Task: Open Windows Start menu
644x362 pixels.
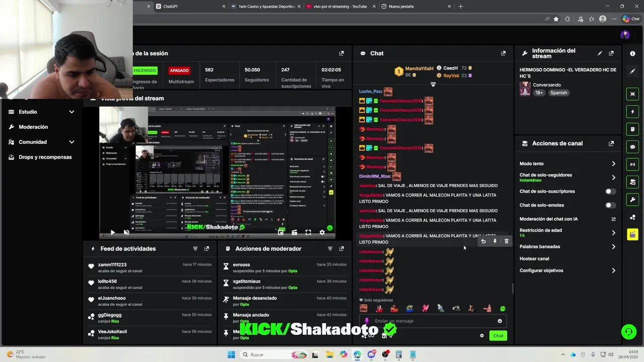Action: pos(231,354)
